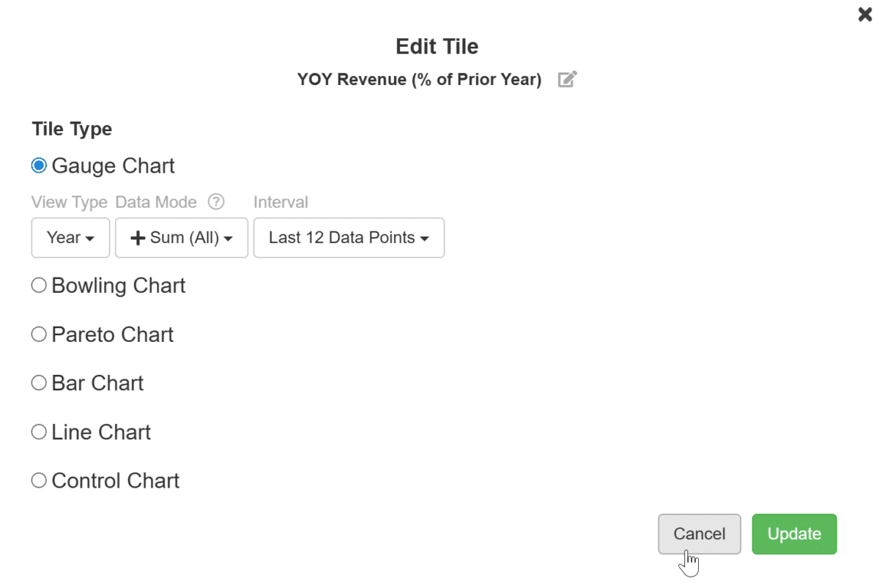Click the Line Chart label text
The width and height of the screenshot is (879, 588).
click(101, 432)
